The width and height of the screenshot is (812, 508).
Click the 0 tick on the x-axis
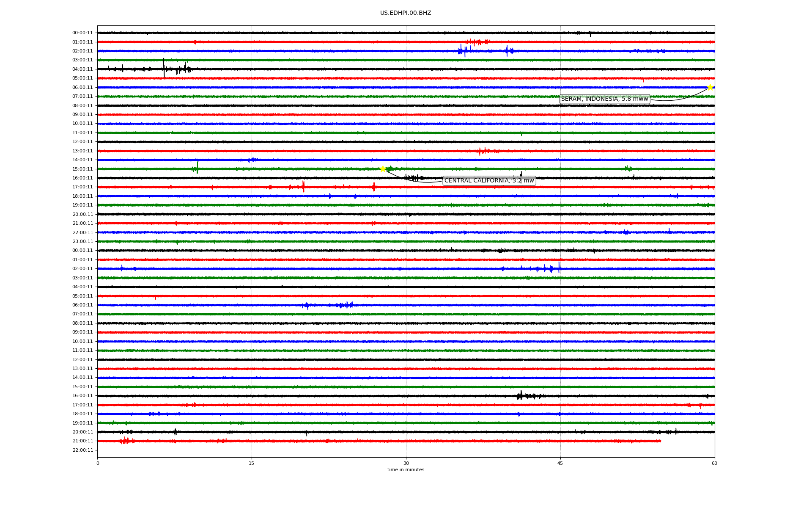[98, 463]
